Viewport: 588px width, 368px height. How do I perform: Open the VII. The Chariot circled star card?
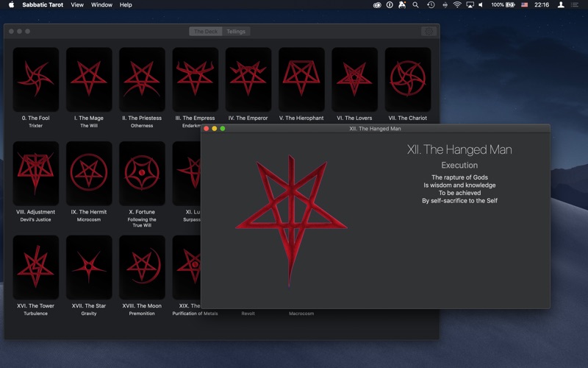[x=408, y=79]
